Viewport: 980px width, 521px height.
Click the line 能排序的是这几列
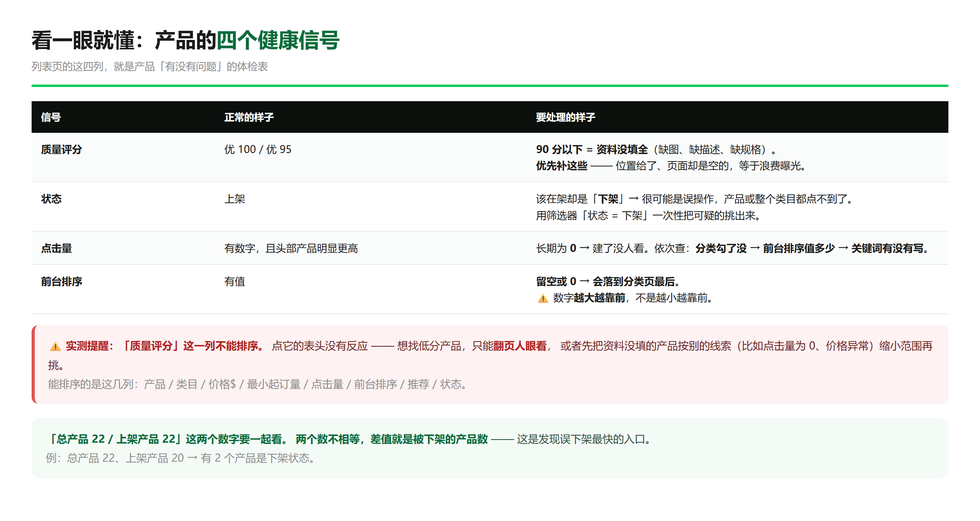pyautogui.click(x=258, y=384)
